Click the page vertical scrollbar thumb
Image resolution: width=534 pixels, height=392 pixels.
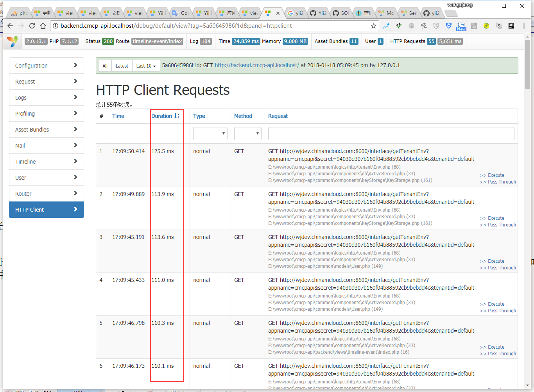[527, 64]
